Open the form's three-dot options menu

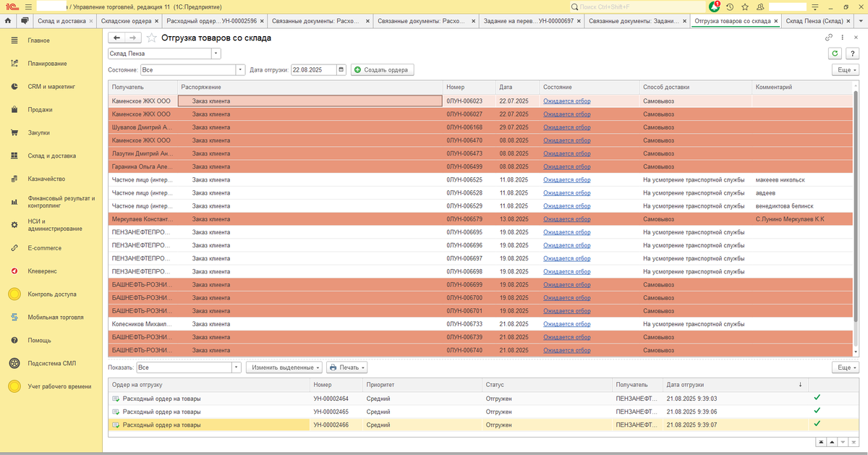point(843,38)
